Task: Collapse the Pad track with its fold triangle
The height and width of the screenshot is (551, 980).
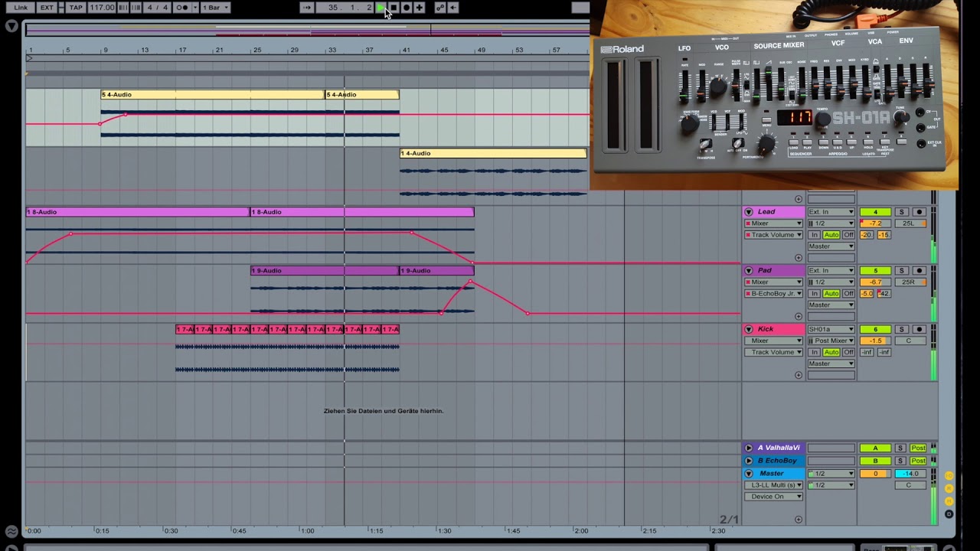Action: tap(749, 271)
